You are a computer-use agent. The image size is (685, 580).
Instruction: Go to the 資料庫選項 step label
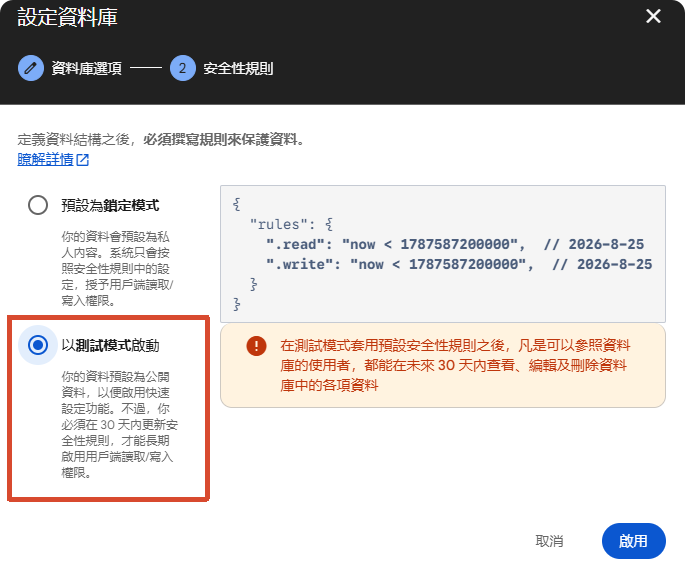(x=86, y=69)
